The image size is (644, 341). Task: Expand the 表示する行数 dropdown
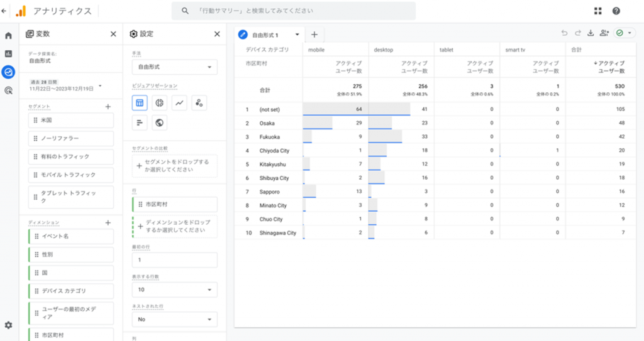175,290
